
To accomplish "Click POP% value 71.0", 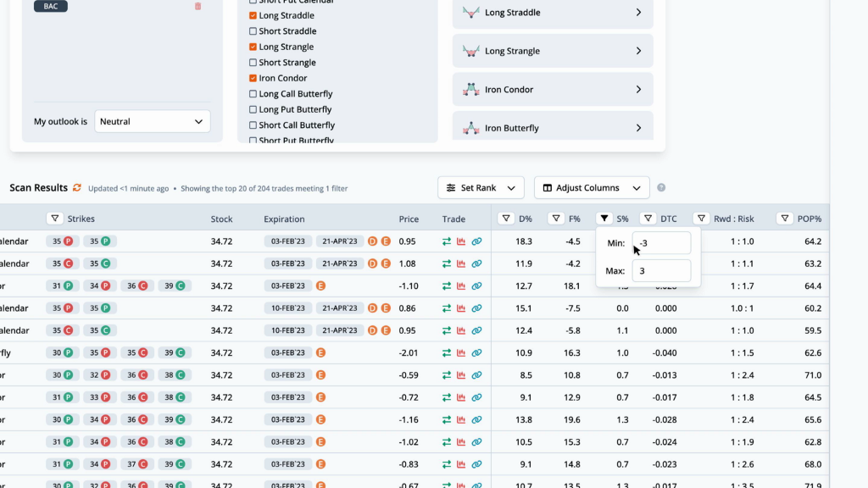I will (x=813, y=375).
